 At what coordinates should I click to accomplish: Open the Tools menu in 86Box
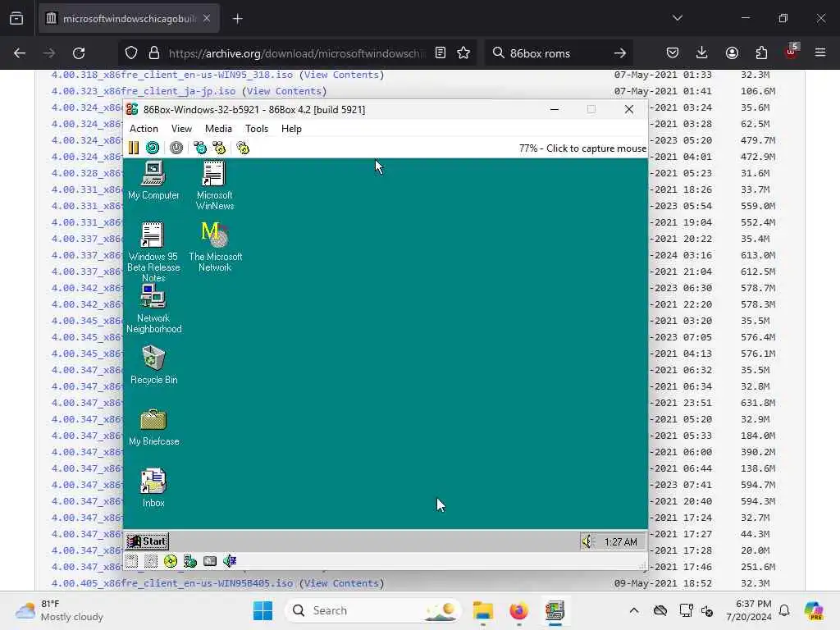click(x=257, y=129)
